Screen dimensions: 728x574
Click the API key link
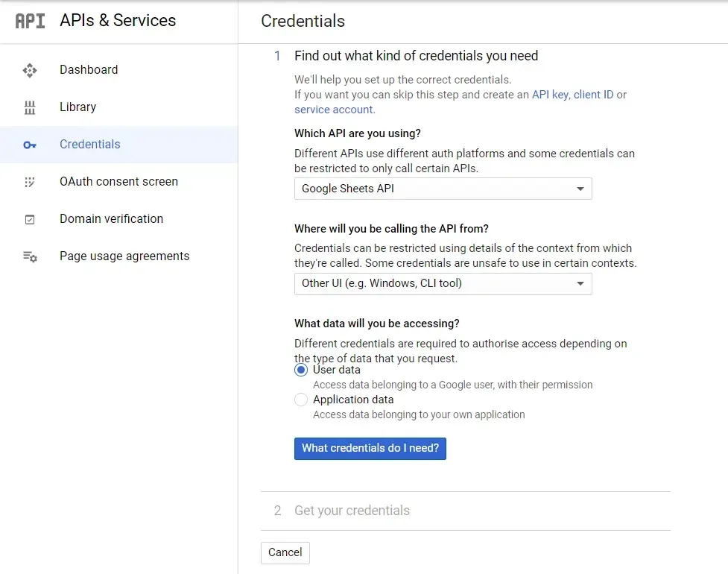[x=550, y=94]
